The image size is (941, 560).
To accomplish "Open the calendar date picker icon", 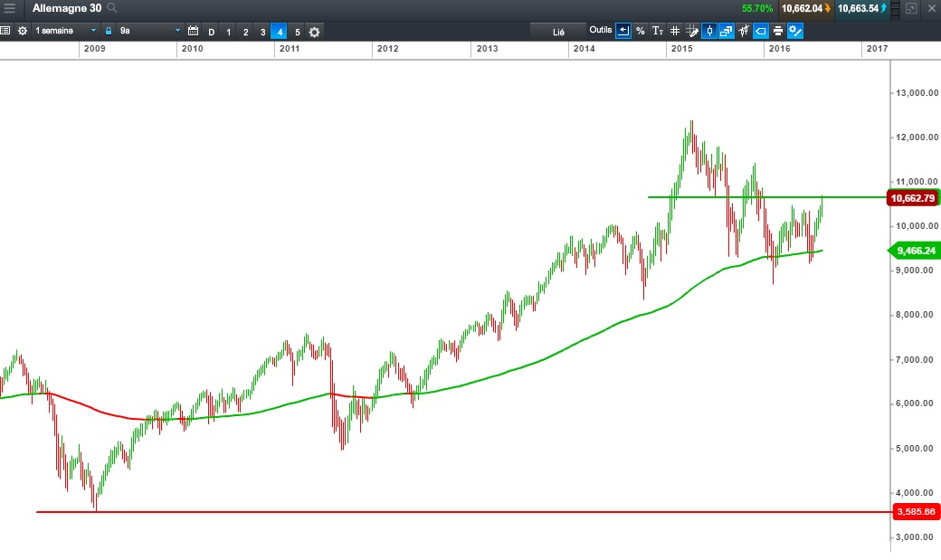I will [x=194, y=31].
